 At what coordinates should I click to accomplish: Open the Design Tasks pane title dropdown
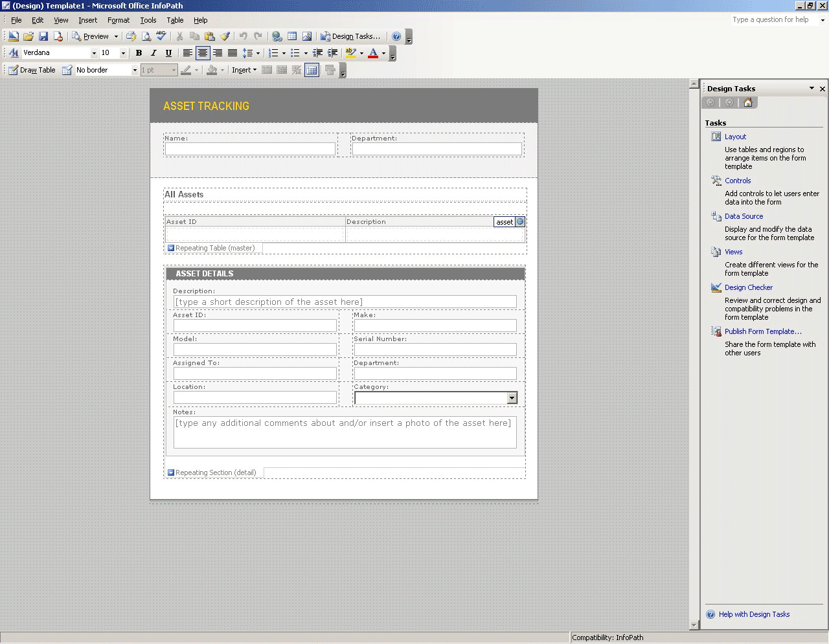[812, 88]
